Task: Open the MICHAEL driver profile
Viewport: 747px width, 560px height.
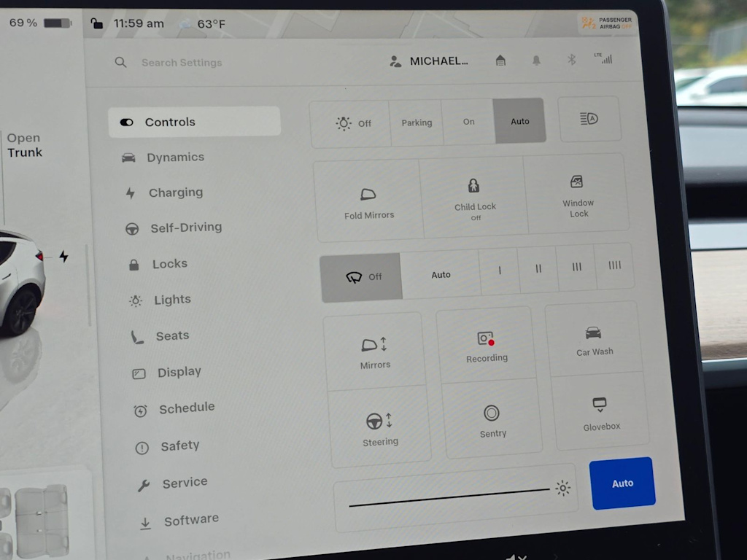Action: click(x=428, y=61)
